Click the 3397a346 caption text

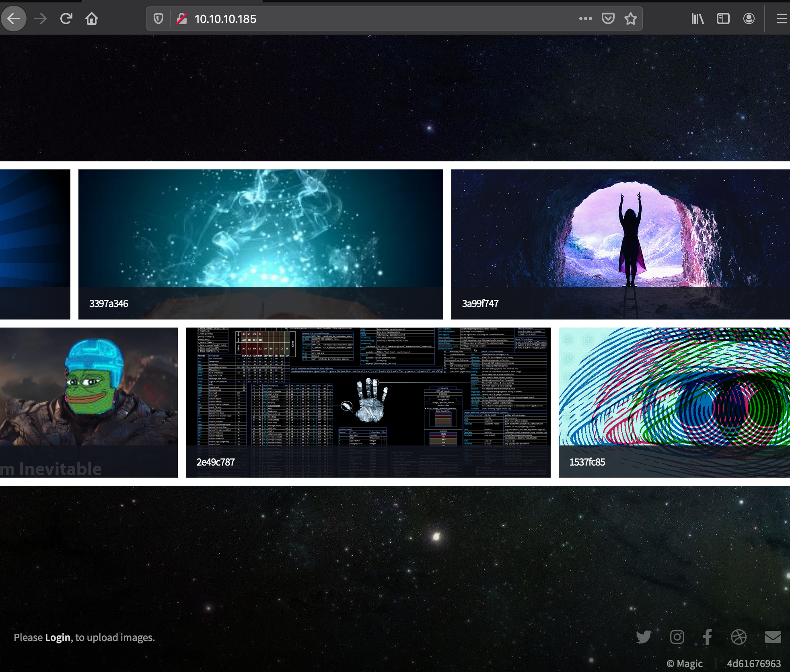coord(109,303)
